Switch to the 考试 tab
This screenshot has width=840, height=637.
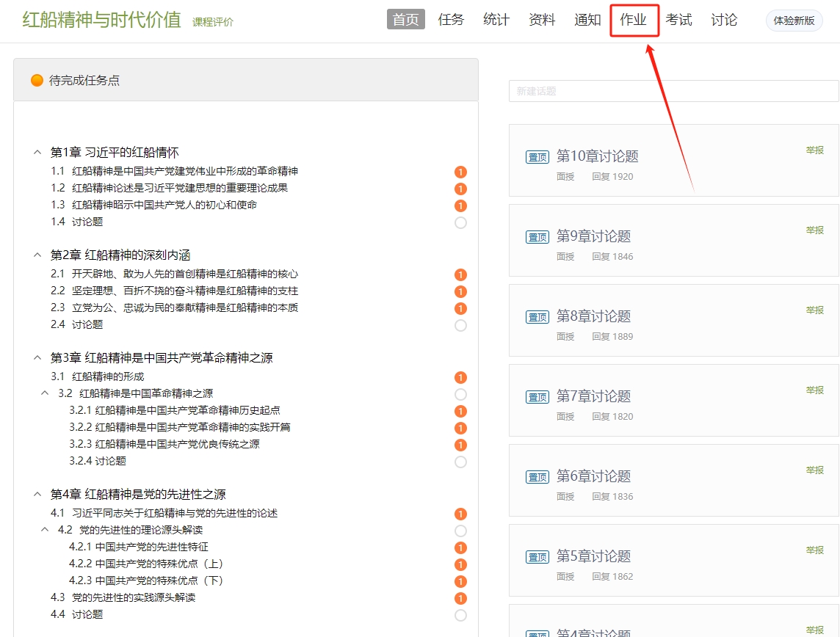678,20
